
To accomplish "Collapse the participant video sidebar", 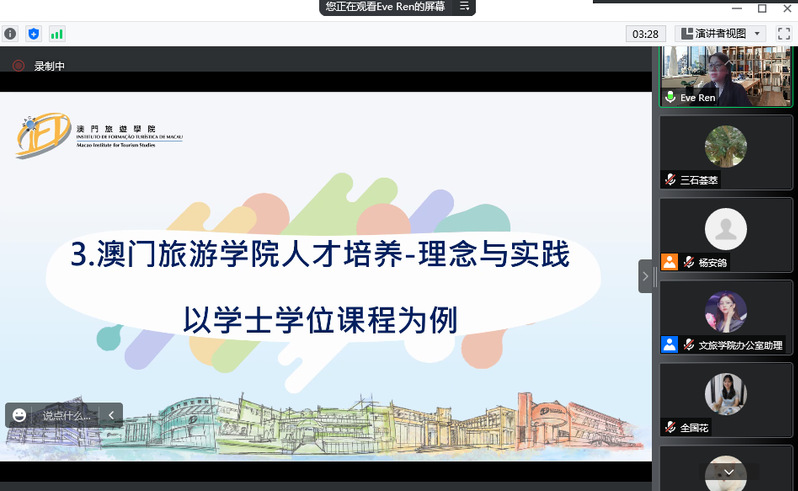I will [x=645, y=276].
